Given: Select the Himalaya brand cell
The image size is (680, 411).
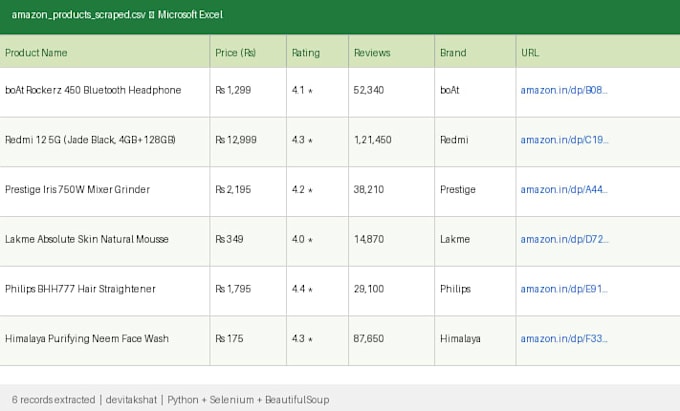Looking at the screenshot, I should (x=475, y=341).
